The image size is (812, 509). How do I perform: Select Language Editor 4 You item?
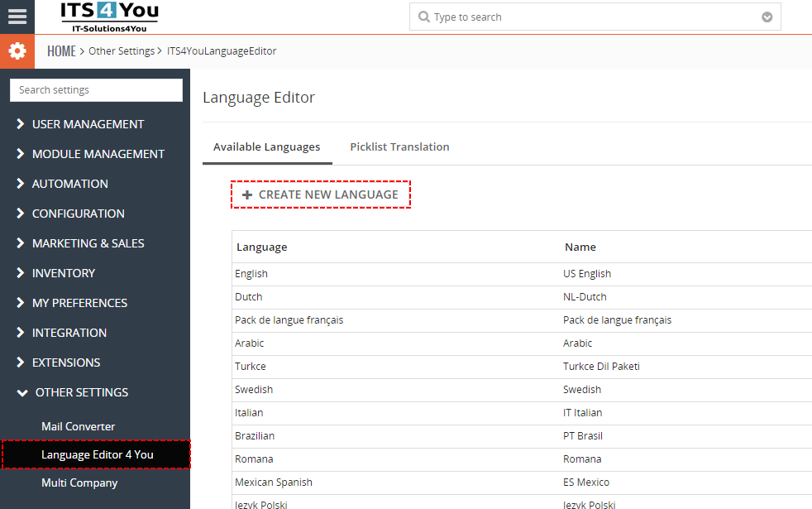97,454
